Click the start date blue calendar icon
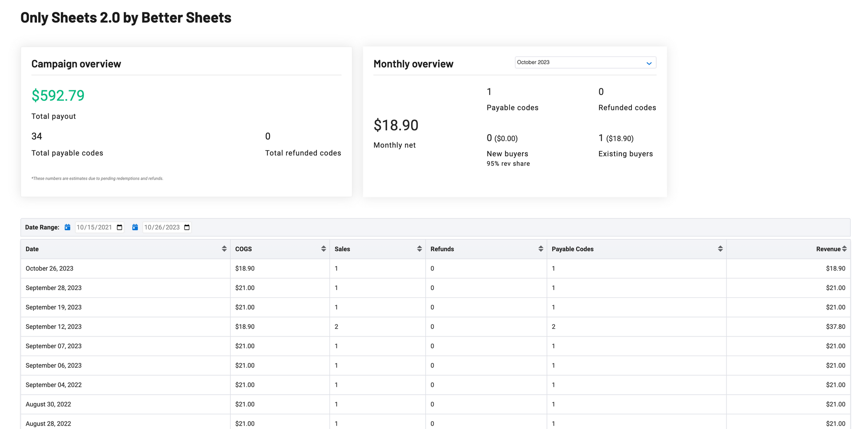868x429 pixels. (x=67, y=227)
